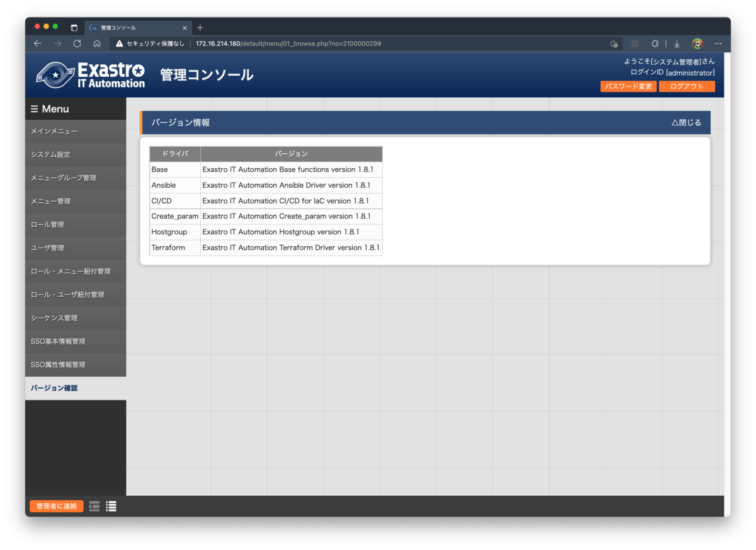Click the ログインID [administrator] text
This screenshot has width=756, height=550.
tap(672, 72)
